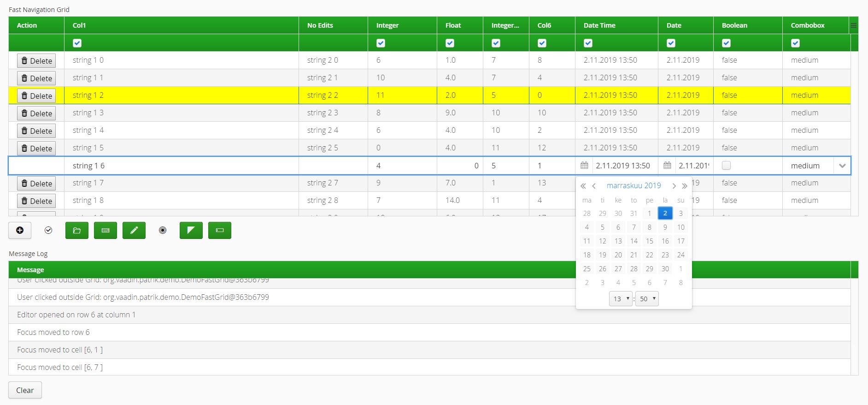Toggle the Boolean header checkbox

click(x=726, y=43)
